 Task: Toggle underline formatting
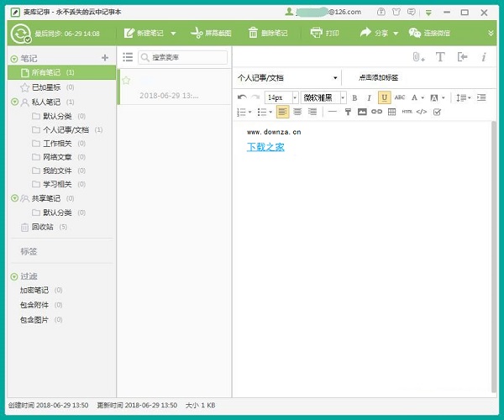(x=384, y=97)
